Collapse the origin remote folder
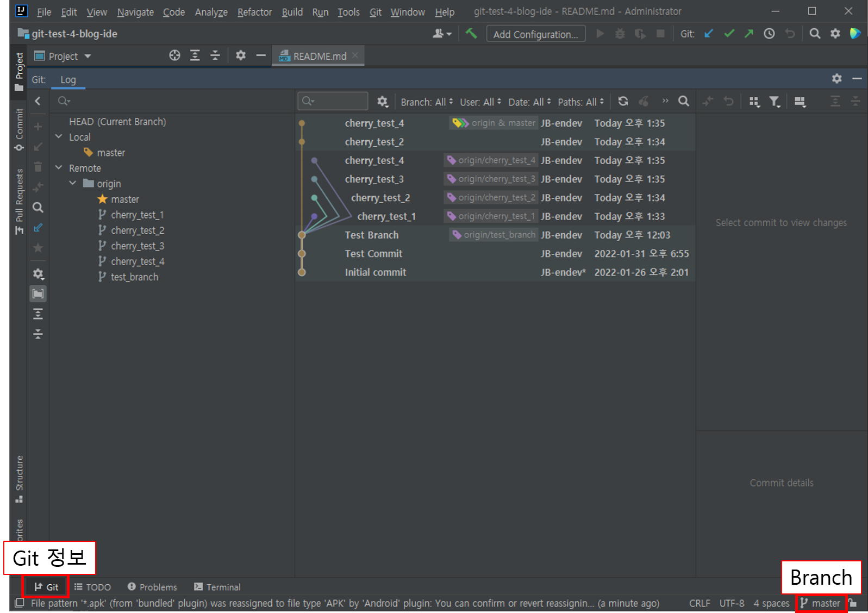Screen dimensions: 868x613 (73, 184)
